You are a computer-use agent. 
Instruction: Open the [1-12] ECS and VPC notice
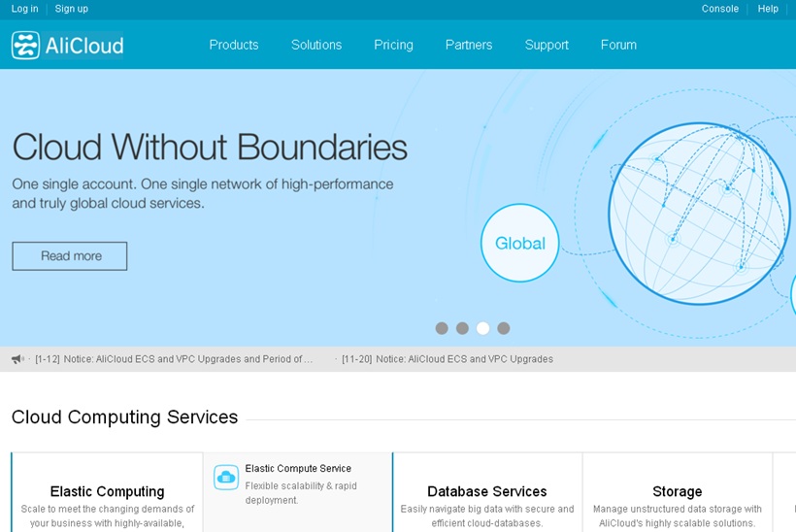coord(174,359)
